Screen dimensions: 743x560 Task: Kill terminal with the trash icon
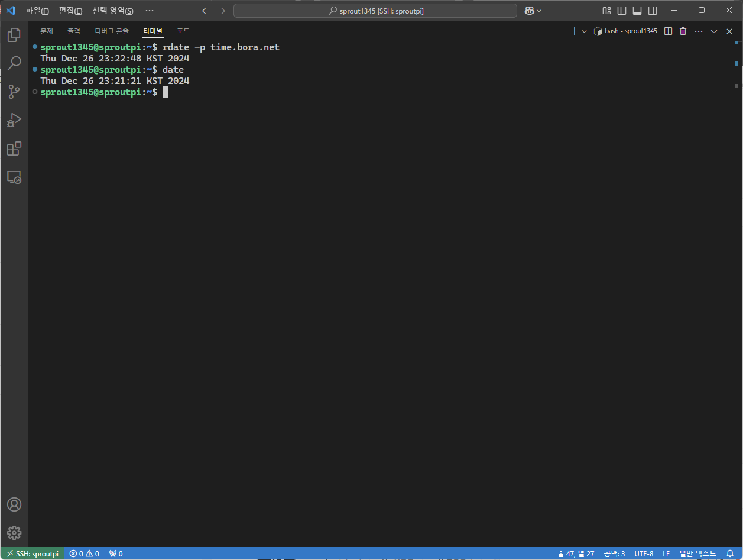point(683,31)
